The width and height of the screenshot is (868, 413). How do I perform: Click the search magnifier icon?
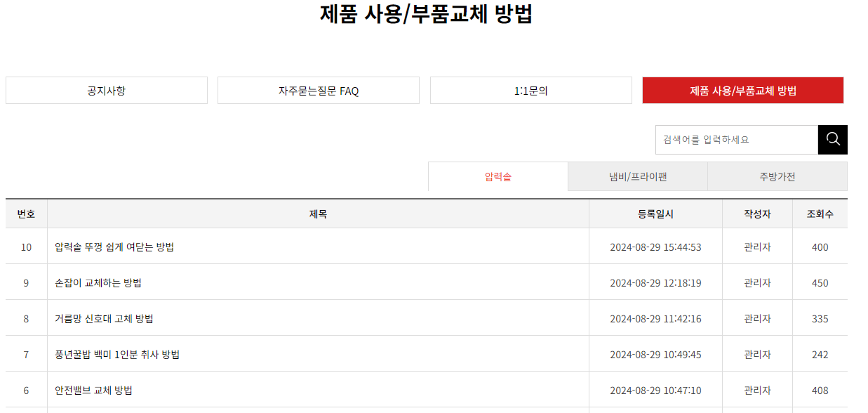pyautogui.click(x=832, y=139)
